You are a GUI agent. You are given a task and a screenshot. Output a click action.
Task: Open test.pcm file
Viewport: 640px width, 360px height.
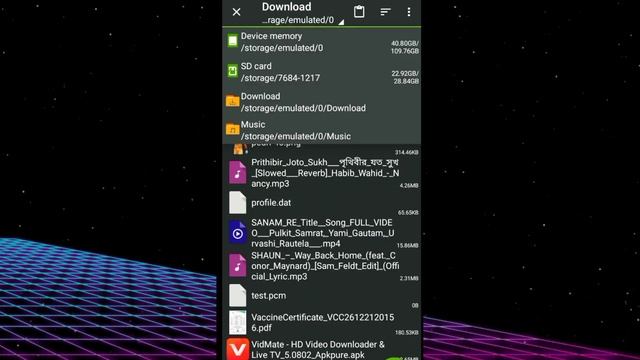(x=322, y=296)
